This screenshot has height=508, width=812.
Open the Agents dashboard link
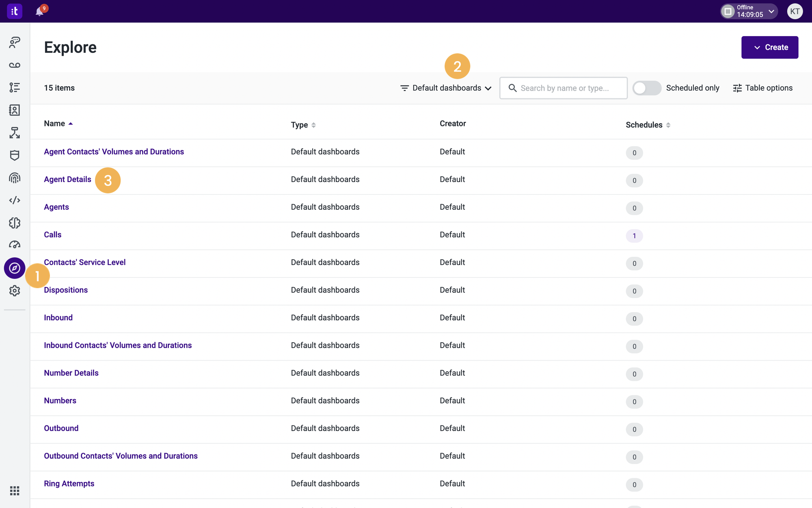(x=56, y=207)
